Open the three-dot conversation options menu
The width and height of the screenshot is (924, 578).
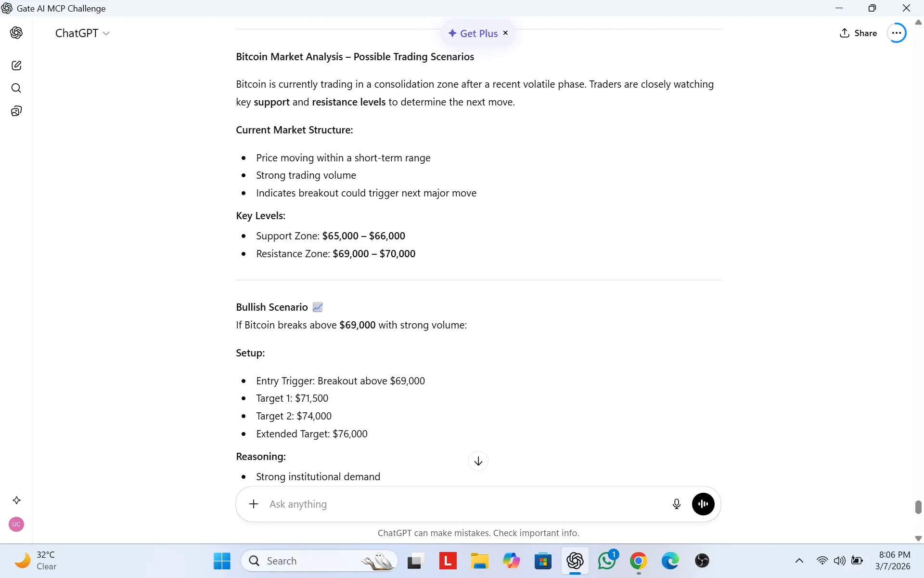coord(896,33)
